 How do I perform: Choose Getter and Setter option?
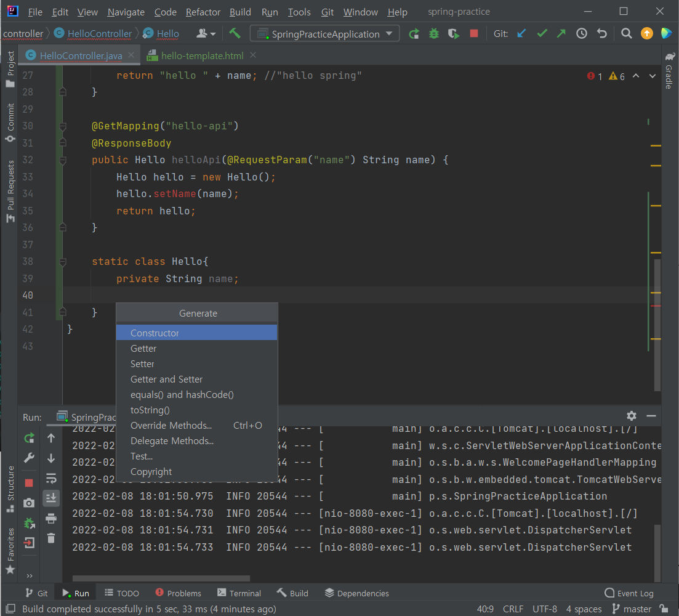(196, 379)
